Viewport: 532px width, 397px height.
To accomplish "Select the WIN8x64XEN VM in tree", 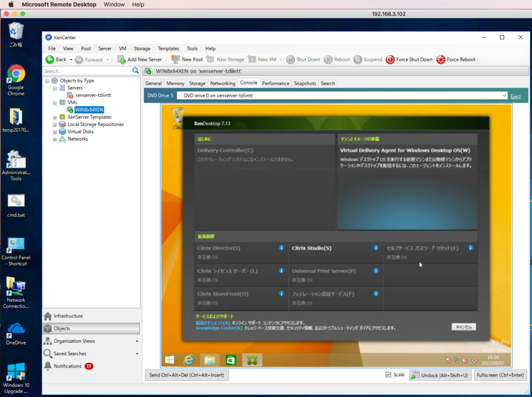I will tap(89, 110).
